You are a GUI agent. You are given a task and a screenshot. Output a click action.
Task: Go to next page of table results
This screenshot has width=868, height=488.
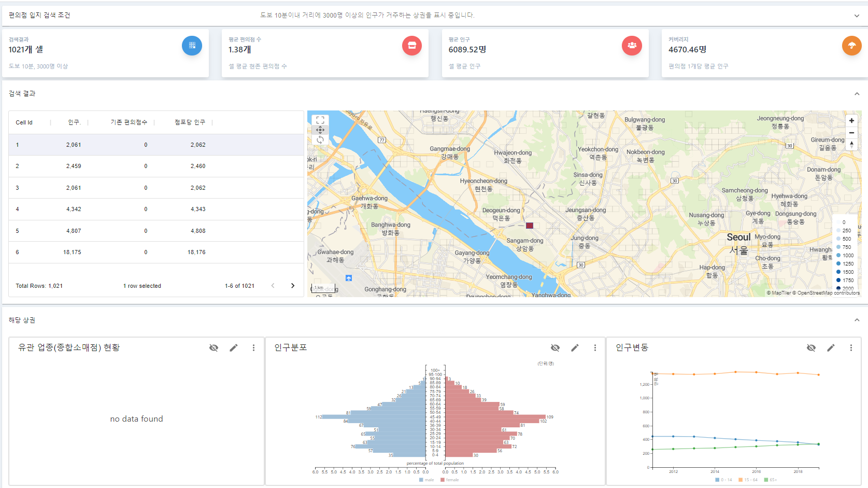[293, 286]
